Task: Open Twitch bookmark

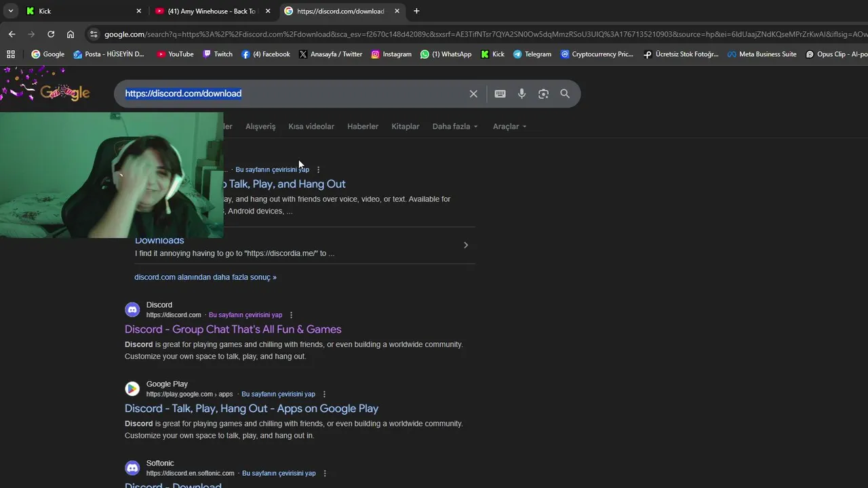Action: 218,54
